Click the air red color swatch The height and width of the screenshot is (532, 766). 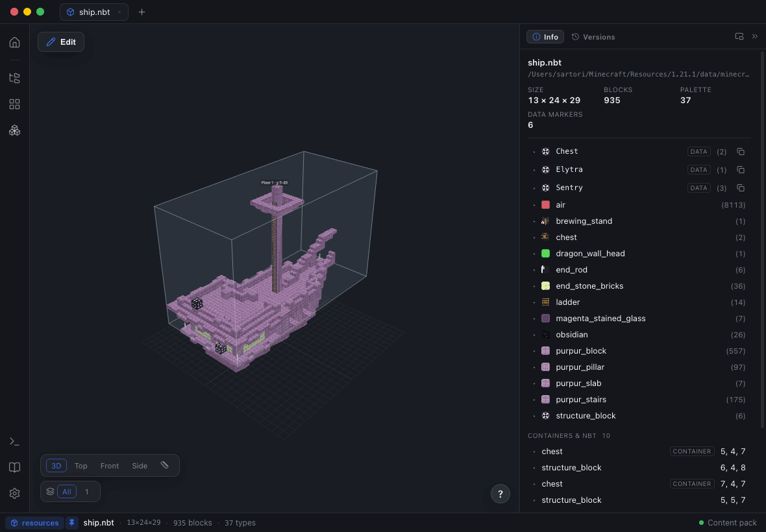(546, 205)
